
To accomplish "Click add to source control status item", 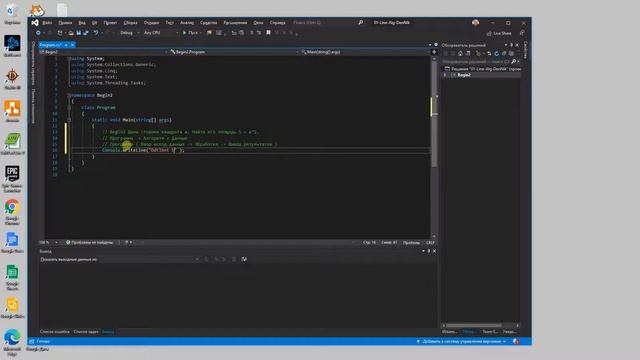I will (462, 341).
